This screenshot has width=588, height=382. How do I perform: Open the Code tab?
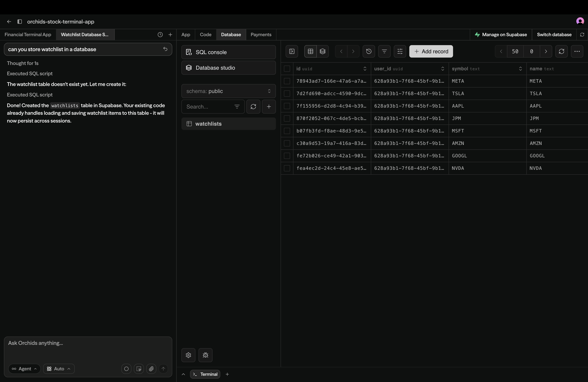pos(205,35)
